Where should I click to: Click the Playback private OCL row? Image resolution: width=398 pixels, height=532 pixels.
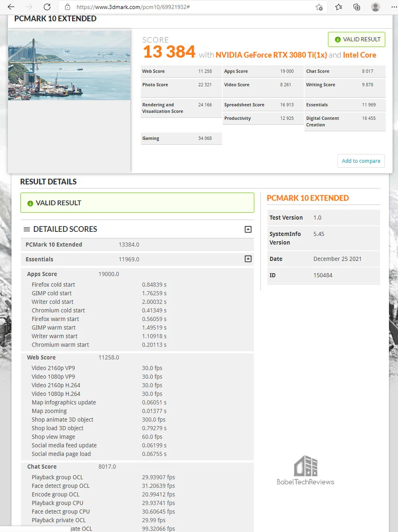click(x=137, y=520)
